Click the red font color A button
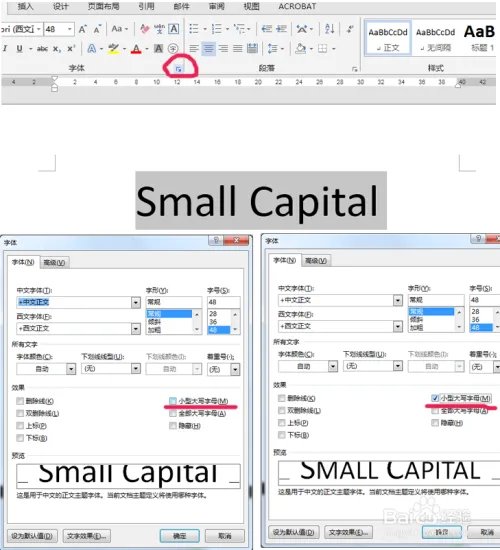 point(136,48)
